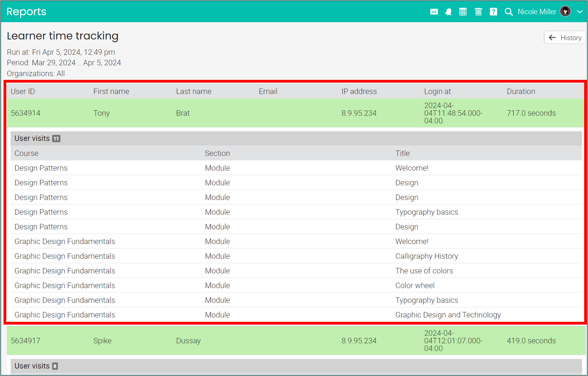The height and width of the screenshot is (376, 588).
Task: Open the help question mark icon
Action: [493, 12]
